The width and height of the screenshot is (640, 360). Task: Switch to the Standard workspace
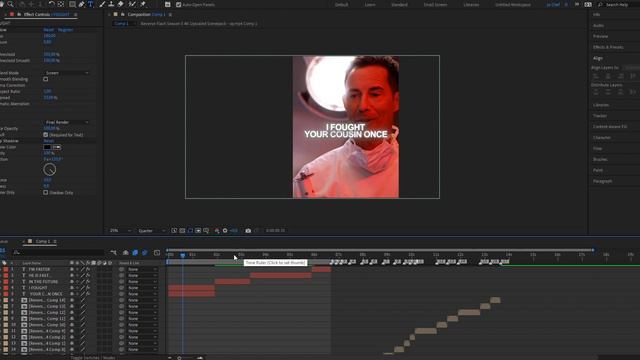click(399, 4)
